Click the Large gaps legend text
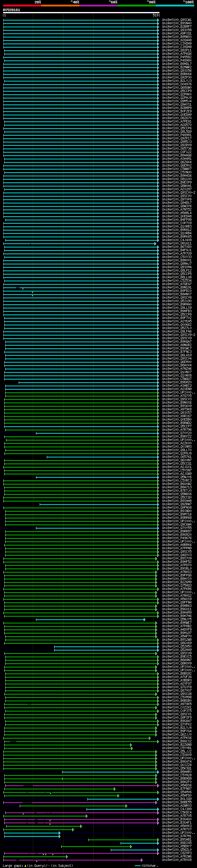The width and height of the screenshot is (197, 868). tap(38, 865)
